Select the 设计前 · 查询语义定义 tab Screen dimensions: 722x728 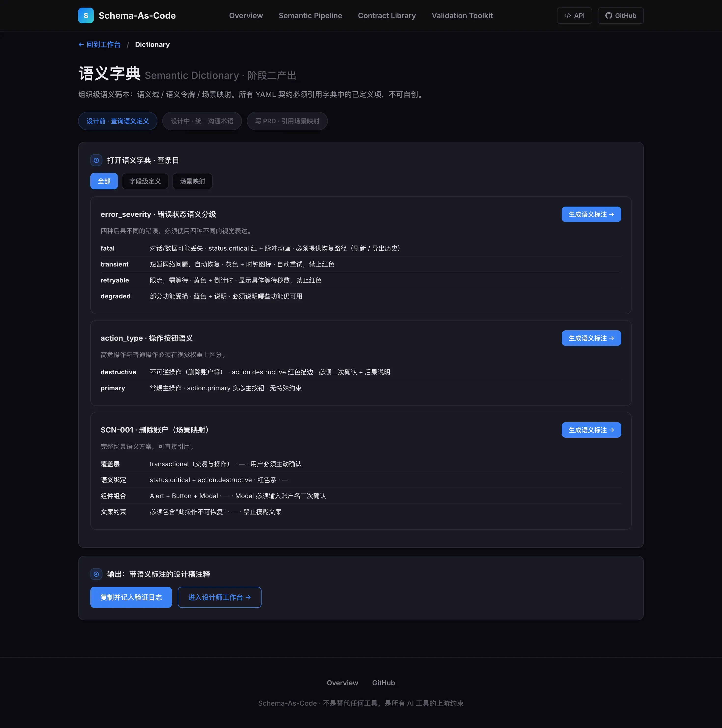pyautogui.click(x=118, y=121)
